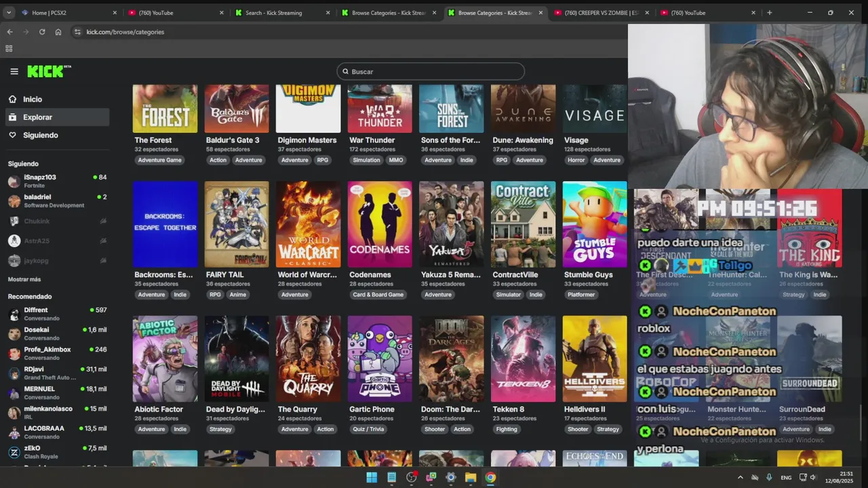
Task: Open The Quarry category cover
Action: click(308, 359)
